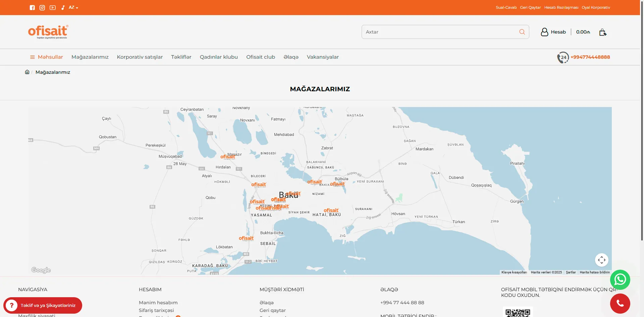The image size is (644, 317).
Task: Open Google logo on the map
Action: click(x=41, y=270)
